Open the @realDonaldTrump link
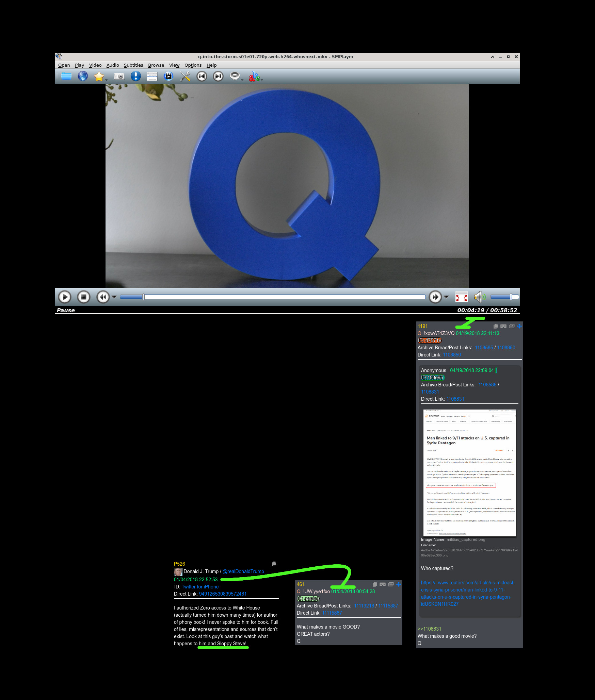Image resolution: width=595 pixels, height=700 pixels. point(243,571)
